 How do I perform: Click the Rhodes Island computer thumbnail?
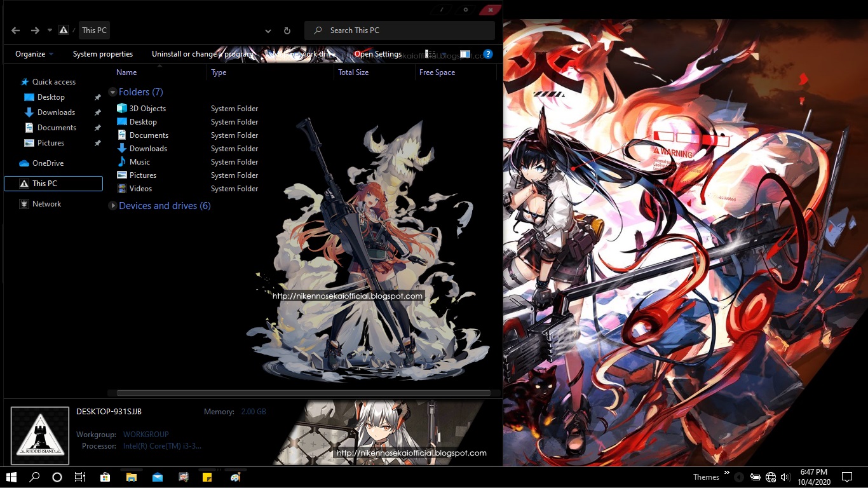pyautogui.click(x=40, y=435)
